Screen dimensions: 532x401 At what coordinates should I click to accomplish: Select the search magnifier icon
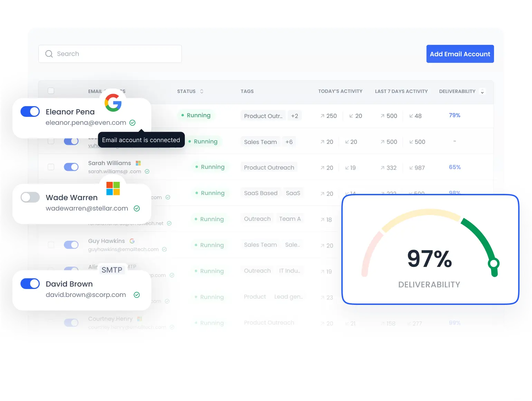(x=49, y=54)
